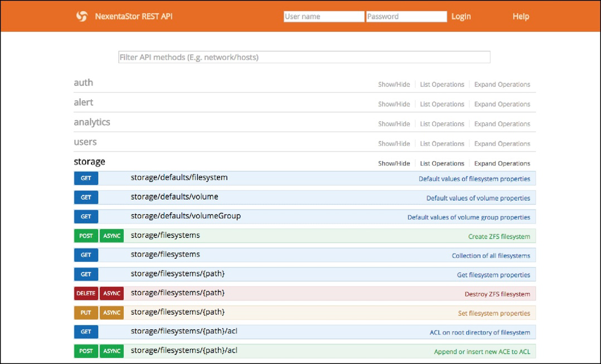This screenshot has height=364, width=601.
Task: Click Show/Hide for auth
Action: pos(394,84)
